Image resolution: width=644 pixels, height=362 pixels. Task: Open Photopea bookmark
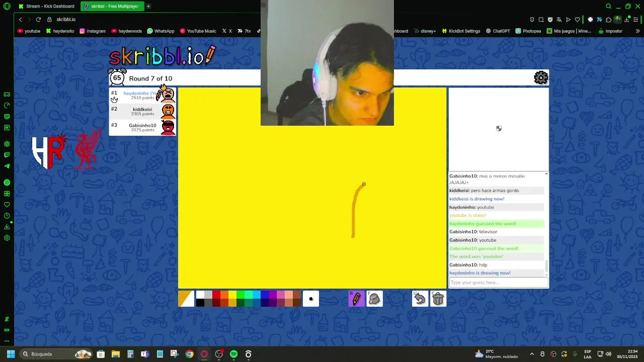coord(528,31)
